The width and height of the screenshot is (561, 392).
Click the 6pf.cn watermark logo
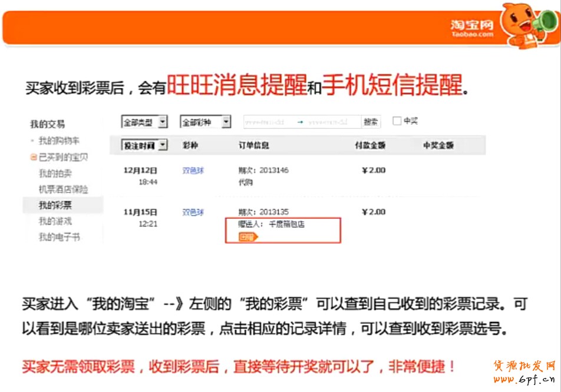click(x=524, y=371)
